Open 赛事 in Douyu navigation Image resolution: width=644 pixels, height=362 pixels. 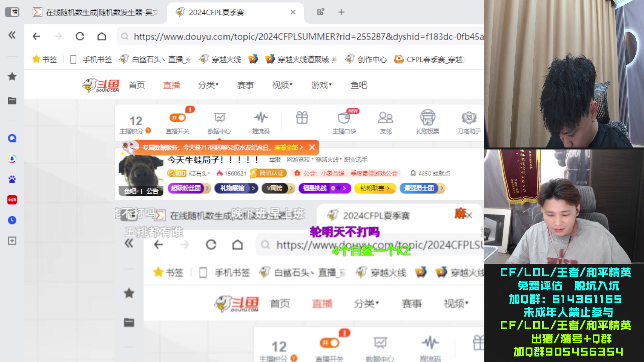tap(246, 85)
